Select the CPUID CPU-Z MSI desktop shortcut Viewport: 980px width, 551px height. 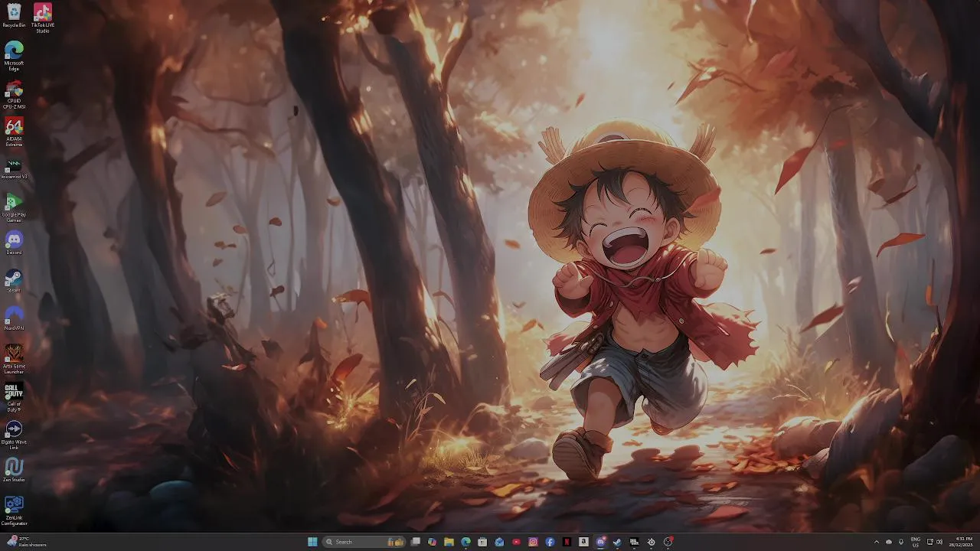click(x=14, y=94)
